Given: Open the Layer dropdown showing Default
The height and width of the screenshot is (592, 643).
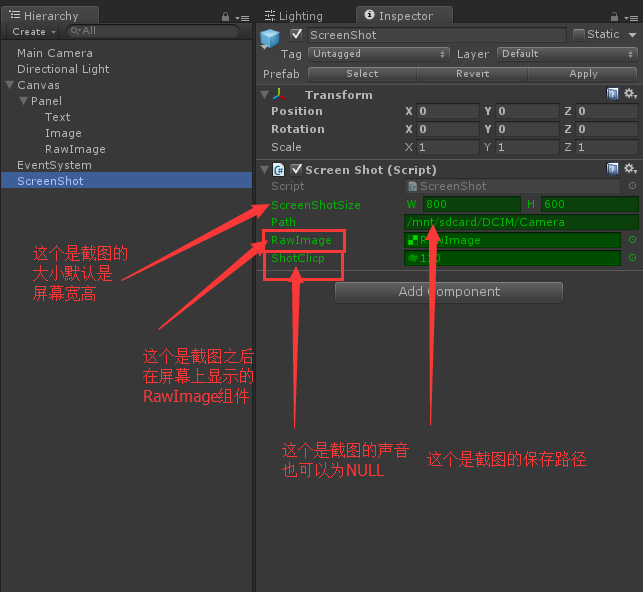Looking at the screenshot, I should point(567,54).
